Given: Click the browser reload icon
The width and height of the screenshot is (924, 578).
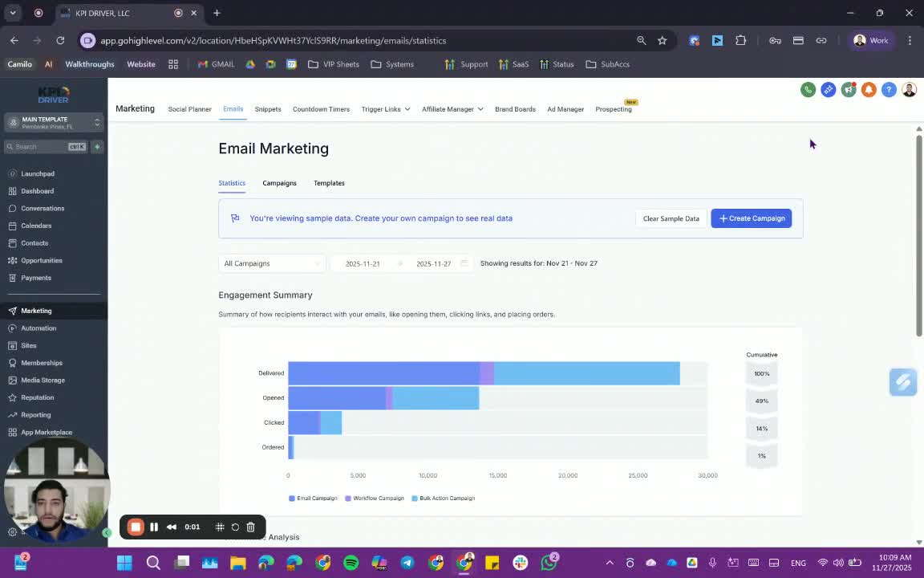Looking at the screenshot, I should (x=60, y=41).
